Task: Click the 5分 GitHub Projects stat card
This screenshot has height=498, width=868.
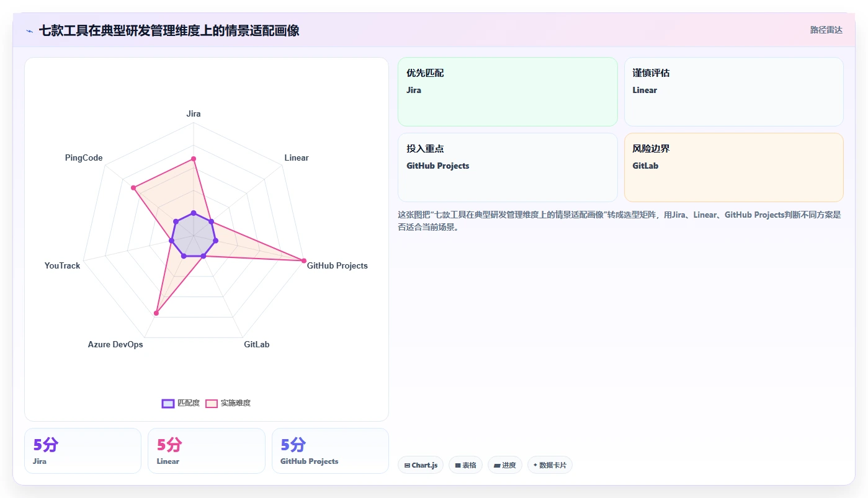Action: [x=330, y=451]
